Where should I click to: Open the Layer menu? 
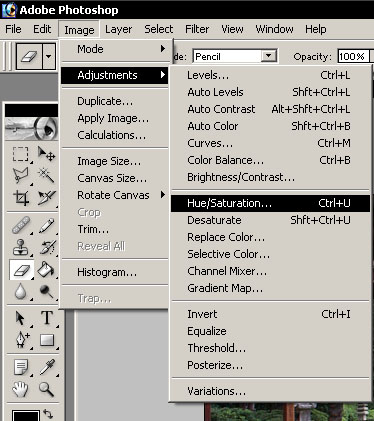118,29
